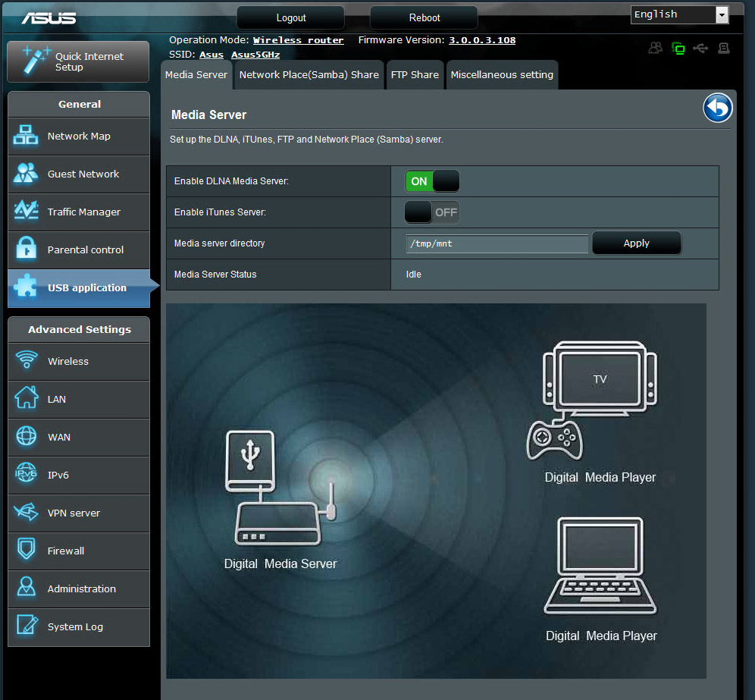Click the blue back arrow button
The height and width of the screenshot is (700, 755).
[x=717, y=108]
